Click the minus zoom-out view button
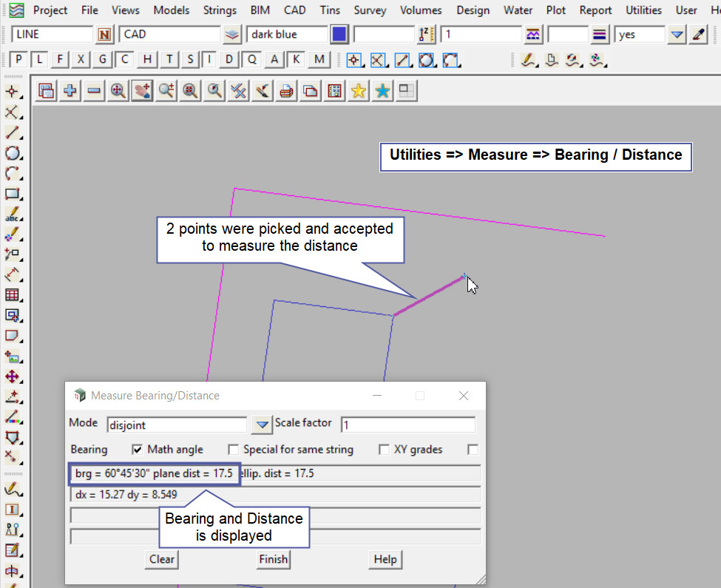 94,91
